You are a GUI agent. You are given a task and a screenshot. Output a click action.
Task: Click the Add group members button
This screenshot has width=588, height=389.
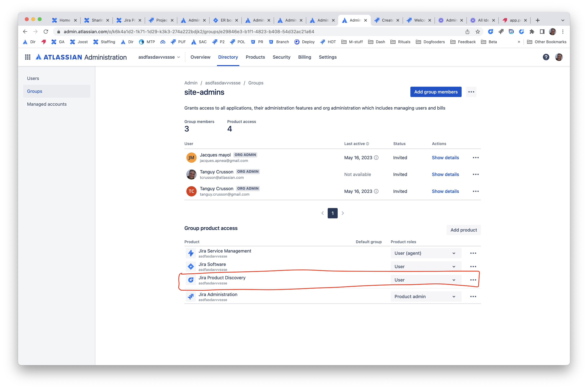point(436,92)
